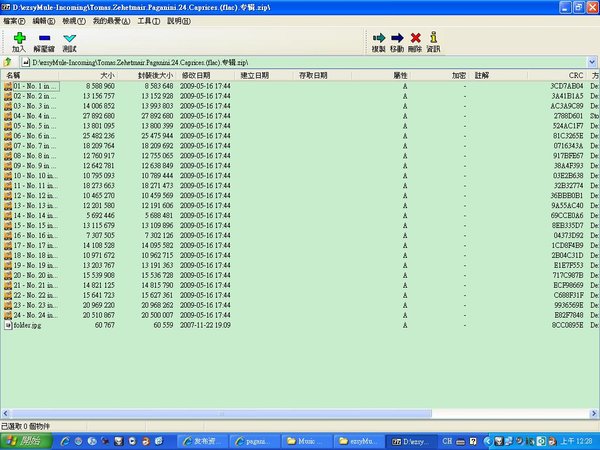
Task: Select file icon for 13 - No. 13
Action: (x=8, y=205)
